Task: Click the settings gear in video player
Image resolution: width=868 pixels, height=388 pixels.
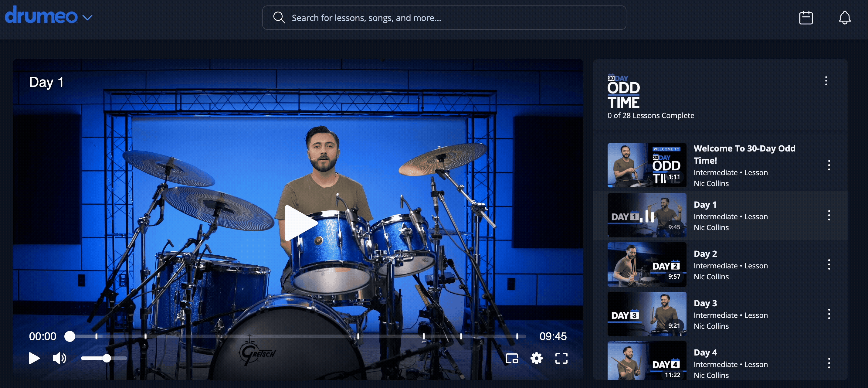Action: [537, 358]
